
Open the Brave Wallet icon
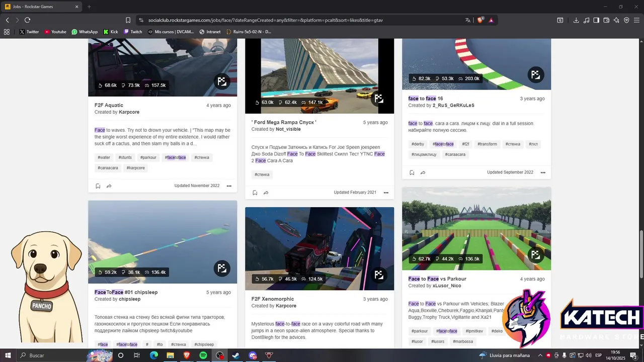[606, 20]
